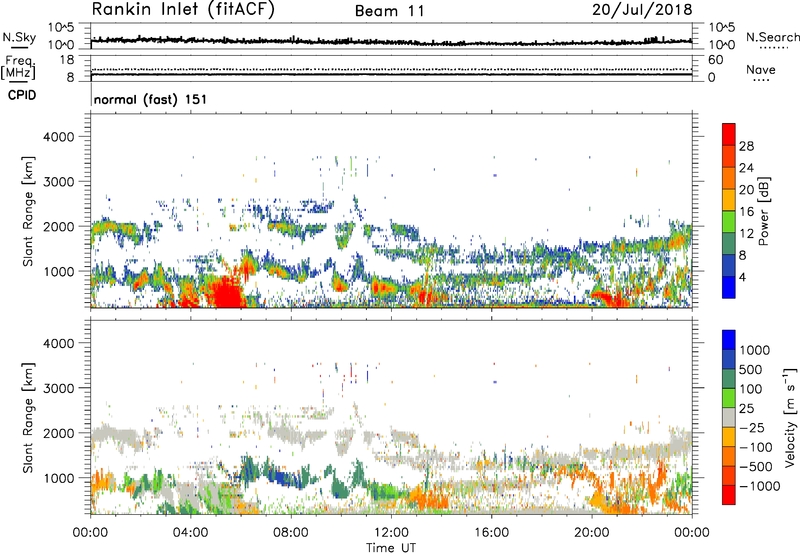Viewport: 800px width, 554px height.
Task: Click the '60' Nave axis tick
Action: coord(715,60)
